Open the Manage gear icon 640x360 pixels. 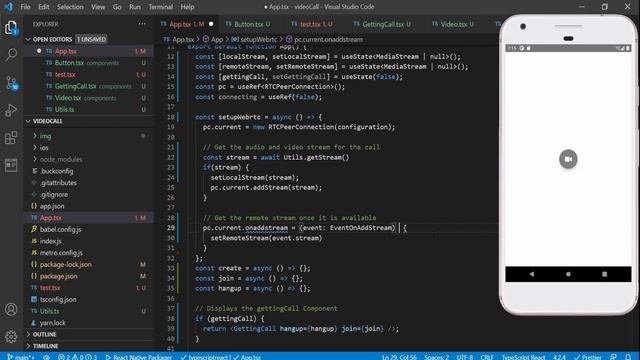pyautogui.click(x=11, y=336)
